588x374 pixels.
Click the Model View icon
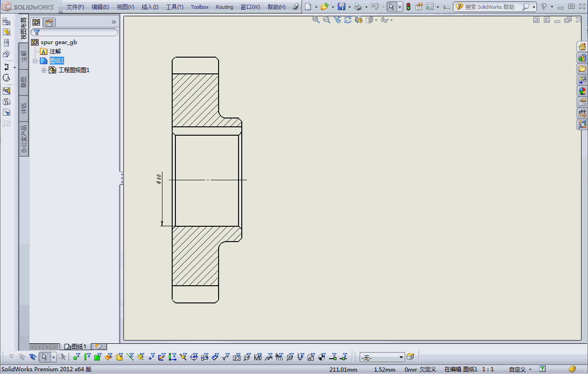tap(6, 32)
